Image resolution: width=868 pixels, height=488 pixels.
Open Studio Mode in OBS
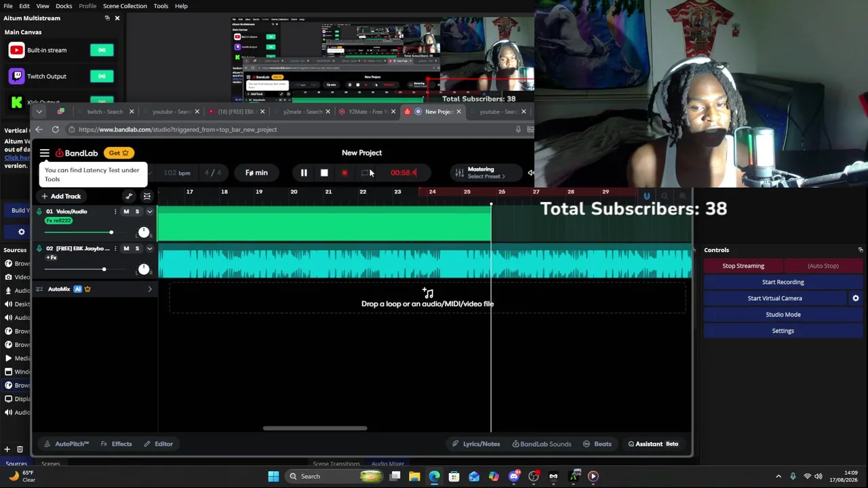click(x=783, y=314)
